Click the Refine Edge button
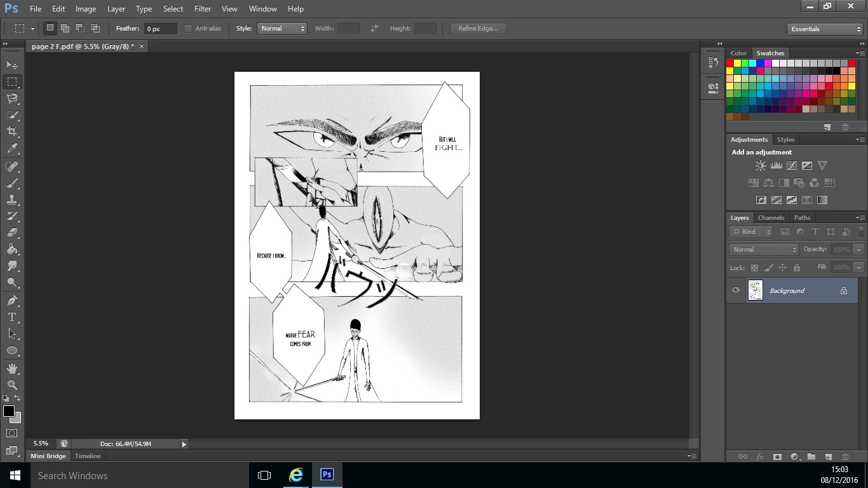 coord(478,29)
